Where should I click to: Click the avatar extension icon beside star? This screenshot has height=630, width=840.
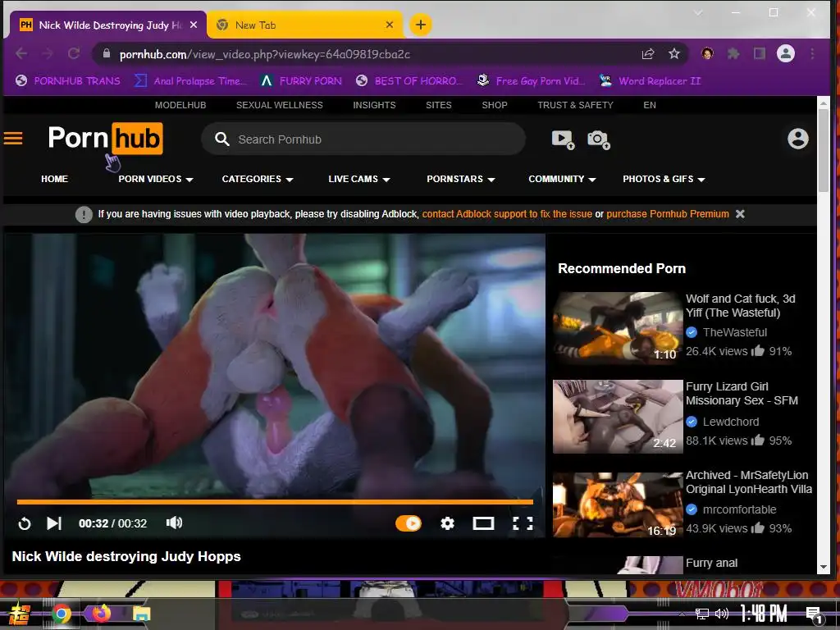pyautogui.click(x=707, y=53)
